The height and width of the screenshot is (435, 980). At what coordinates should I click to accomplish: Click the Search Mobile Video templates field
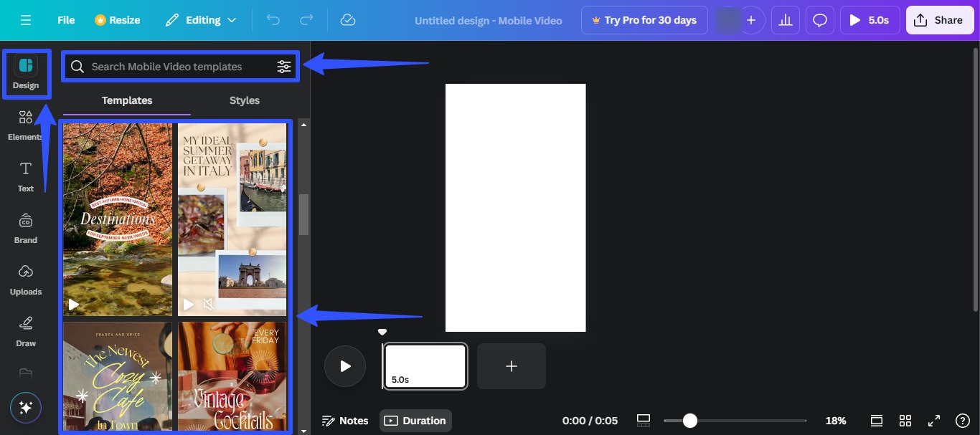pyautogui.click(x=172, y=66)
